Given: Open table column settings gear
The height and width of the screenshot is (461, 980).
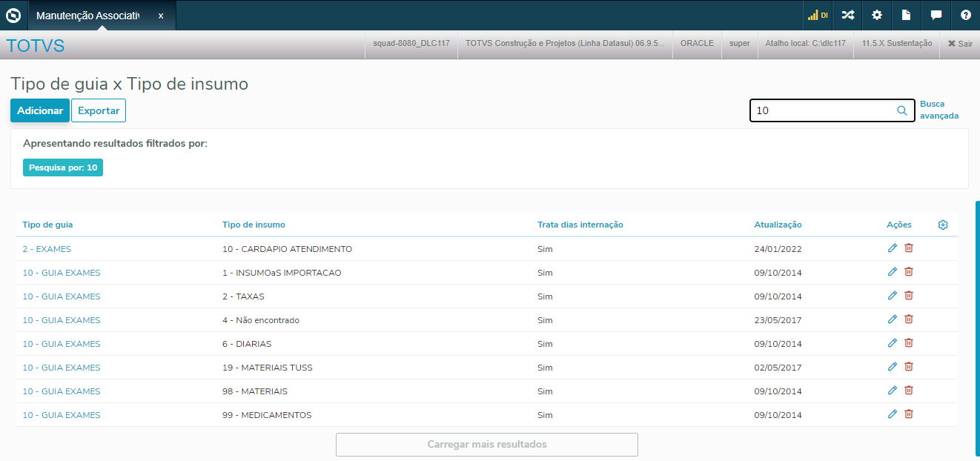Looking at the screenshot, I should 943,225.
